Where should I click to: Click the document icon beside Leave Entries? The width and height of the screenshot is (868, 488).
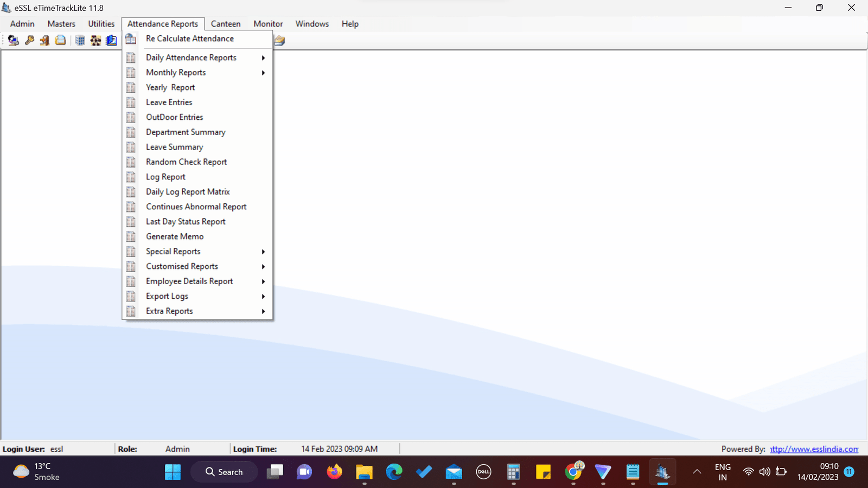click(131, 102)
